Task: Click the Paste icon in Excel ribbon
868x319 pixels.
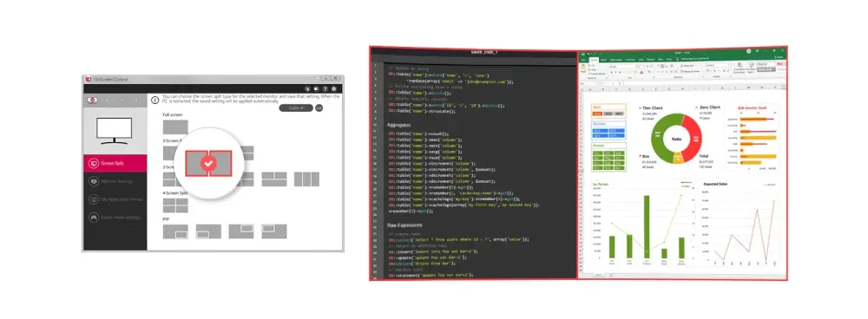Action: click(x=583, y=68)
